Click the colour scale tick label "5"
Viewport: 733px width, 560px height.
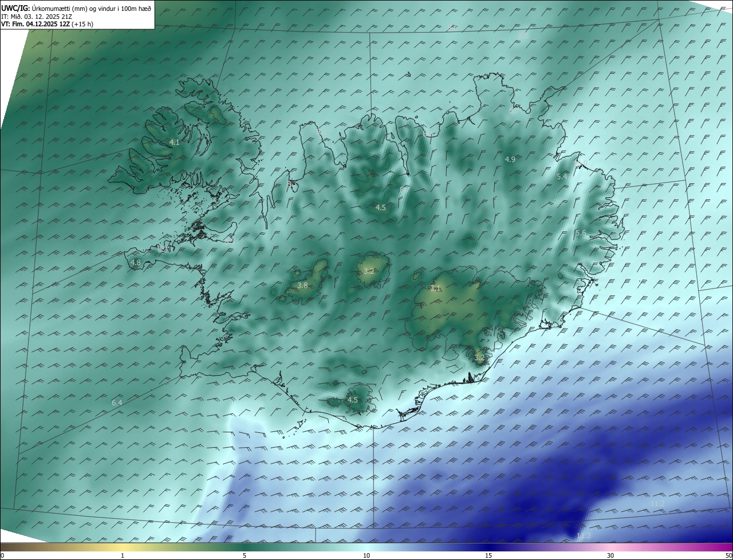245,555
